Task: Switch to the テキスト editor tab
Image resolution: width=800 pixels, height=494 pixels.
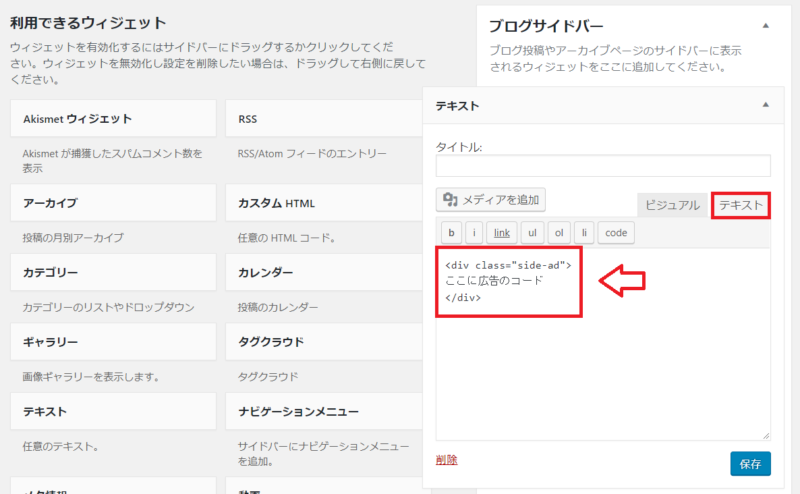Action: [x=740, y=205]
